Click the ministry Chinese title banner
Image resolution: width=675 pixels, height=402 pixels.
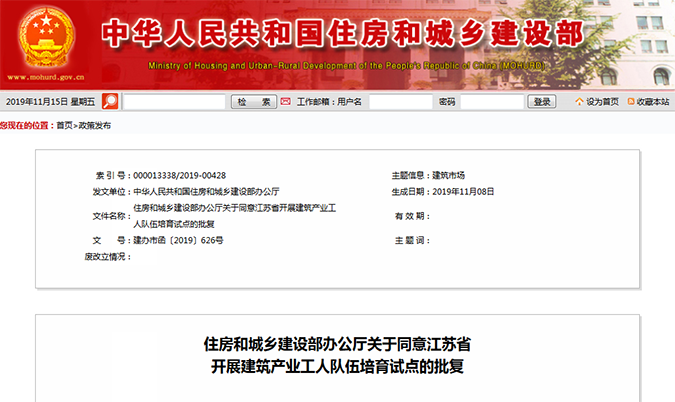343,33
